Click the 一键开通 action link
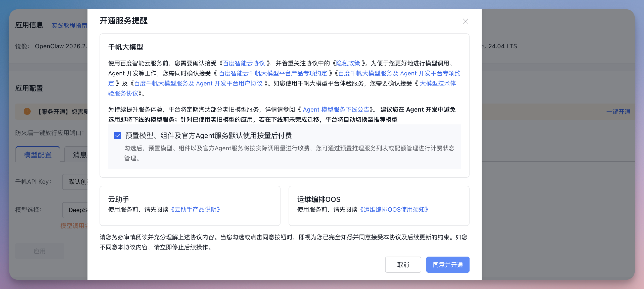 tap(618, 112)
